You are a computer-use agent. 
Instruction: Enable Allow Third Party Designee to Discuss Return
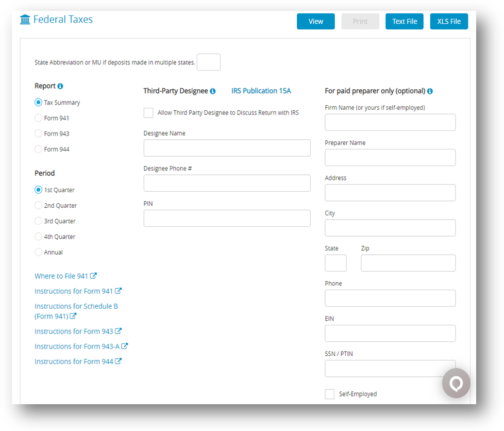click(x=148, y=112)
